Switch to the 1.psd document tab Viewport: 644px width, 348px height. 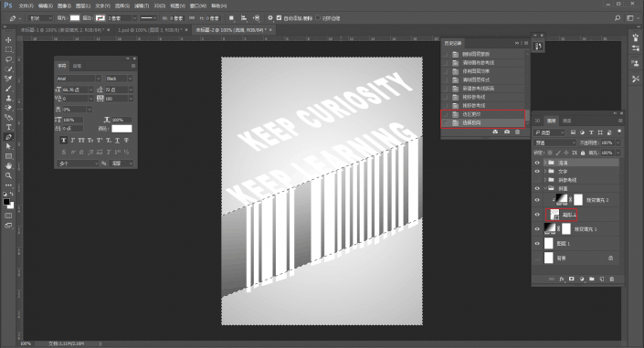150,30
